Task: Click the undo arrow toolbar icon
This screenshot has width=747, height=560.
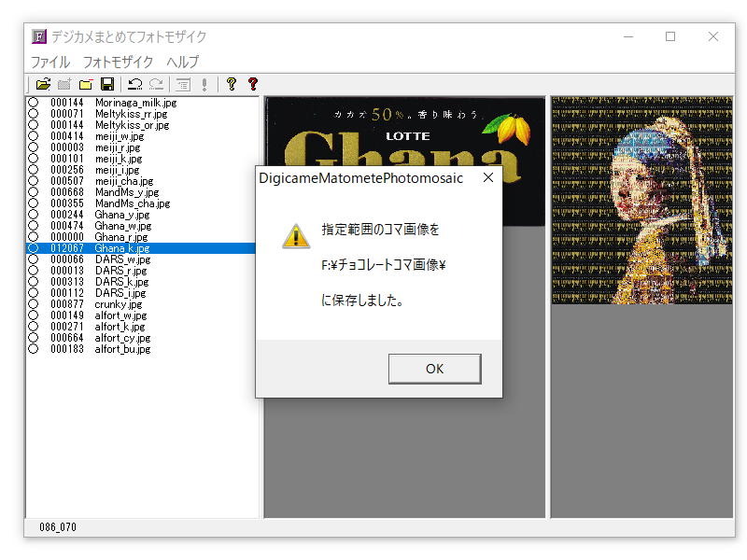Action: pyautogui.click(x=134, y=84)
